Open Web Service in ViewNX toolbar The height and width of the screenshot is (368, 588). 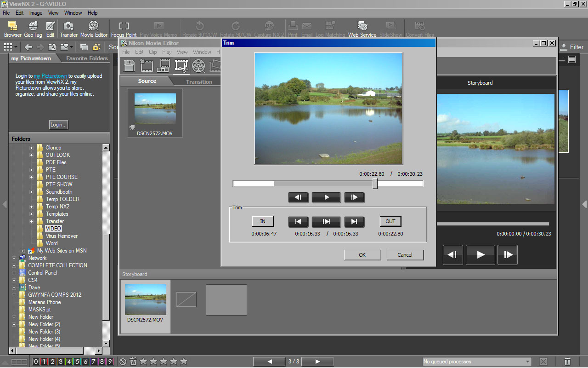coord(362,29)
